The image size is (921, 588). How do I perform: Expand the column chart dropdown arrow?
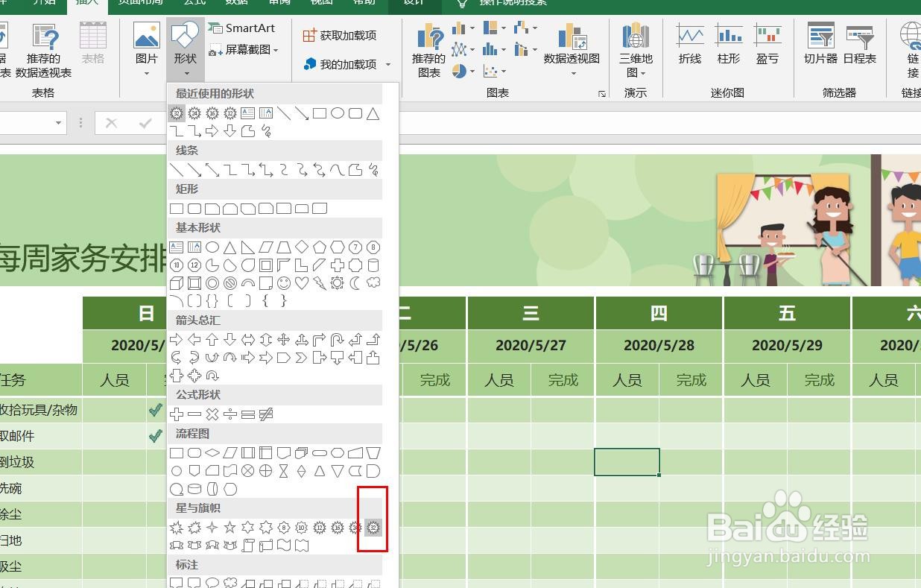pyautogui.click(x=474, y=28)
